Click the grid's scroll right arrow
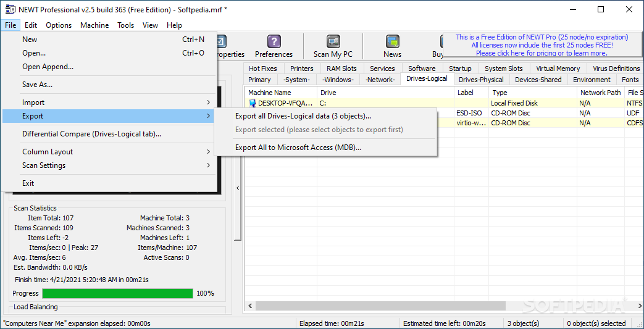Viewport: 644px width, 329px height. 639,306
